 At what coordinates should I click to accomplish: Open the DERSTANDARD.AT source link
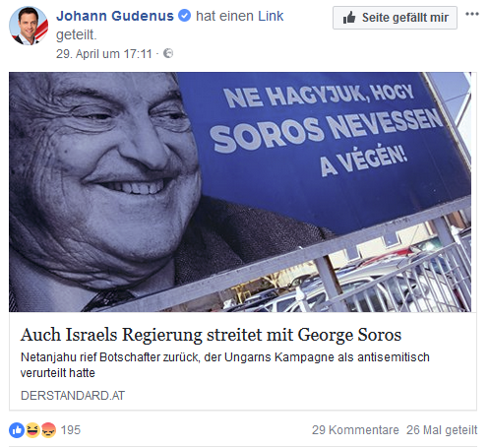pyautogui.click(x=73, y=396)
